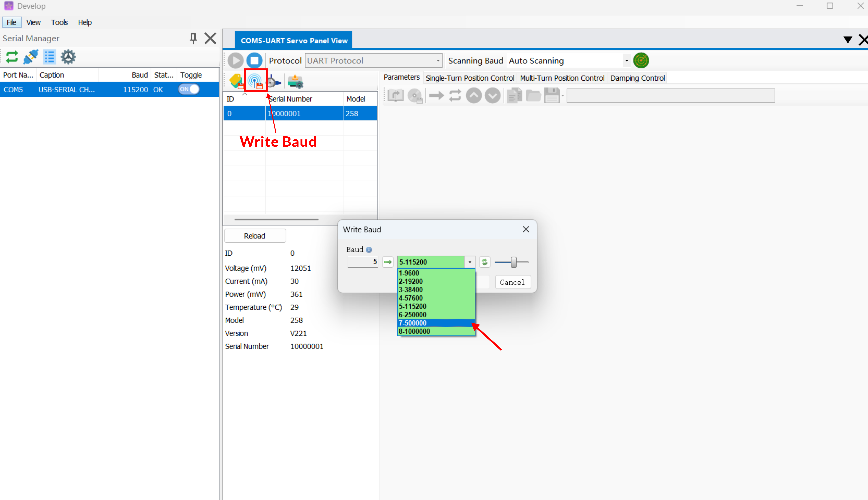Click the baud slider handle
Screen dimensions: 868x500
tap(513, 262)
